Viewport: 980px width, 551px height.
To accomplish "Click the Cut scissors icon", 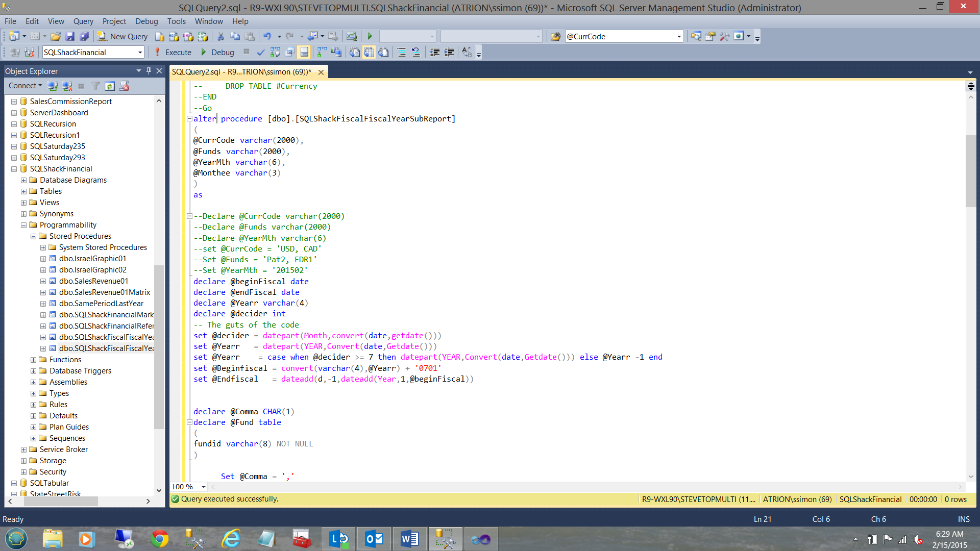I will tap(220, 36).
